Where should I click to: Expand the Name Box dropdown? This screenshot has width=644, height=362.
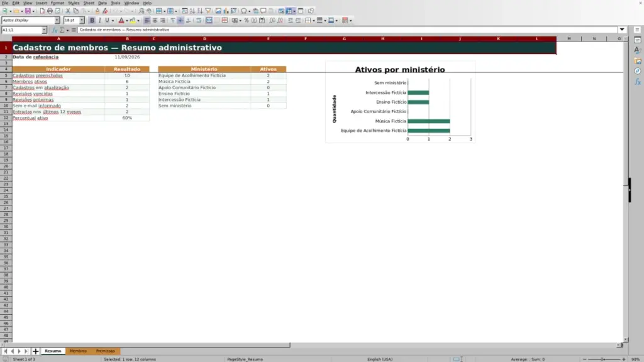coord(44,30)
